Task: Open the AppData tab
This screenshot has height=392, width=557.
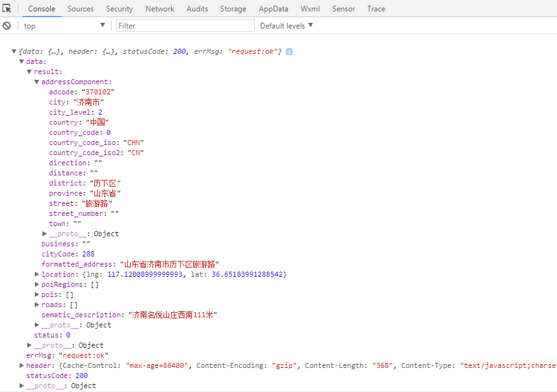Action: click(274, 8)
